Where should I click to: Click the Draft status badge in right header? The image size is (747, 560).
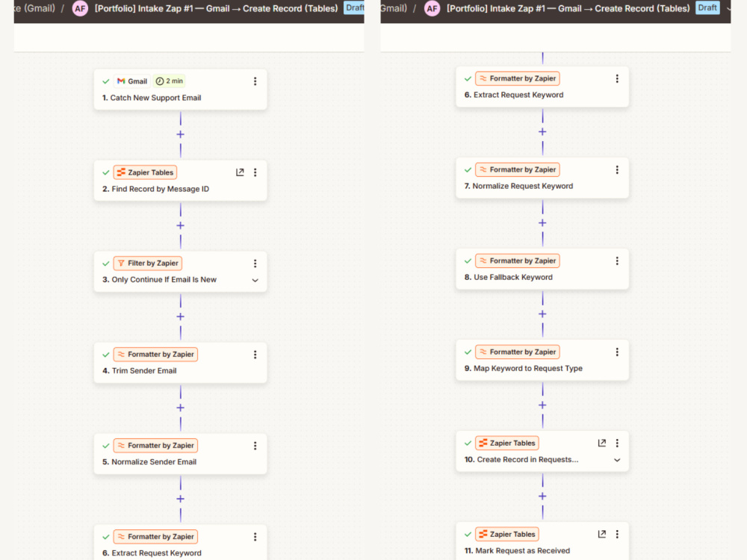click(707, 8)
